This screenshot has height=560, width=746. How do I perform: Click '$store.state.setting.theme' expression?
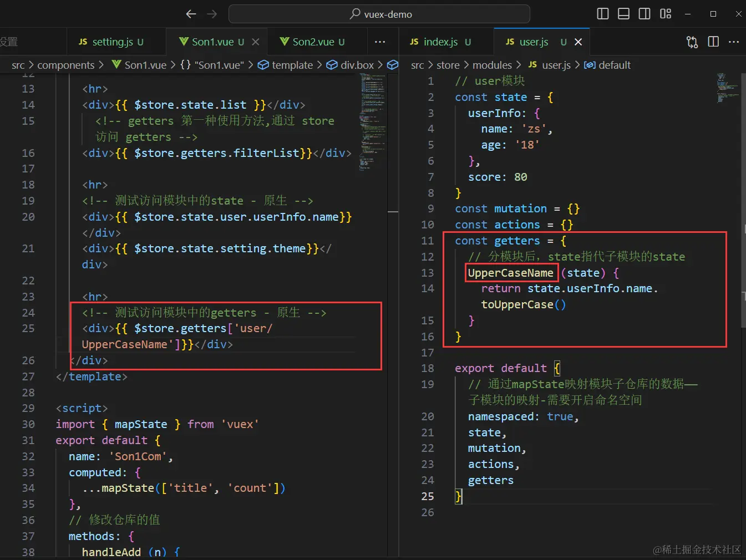(220, 248)
